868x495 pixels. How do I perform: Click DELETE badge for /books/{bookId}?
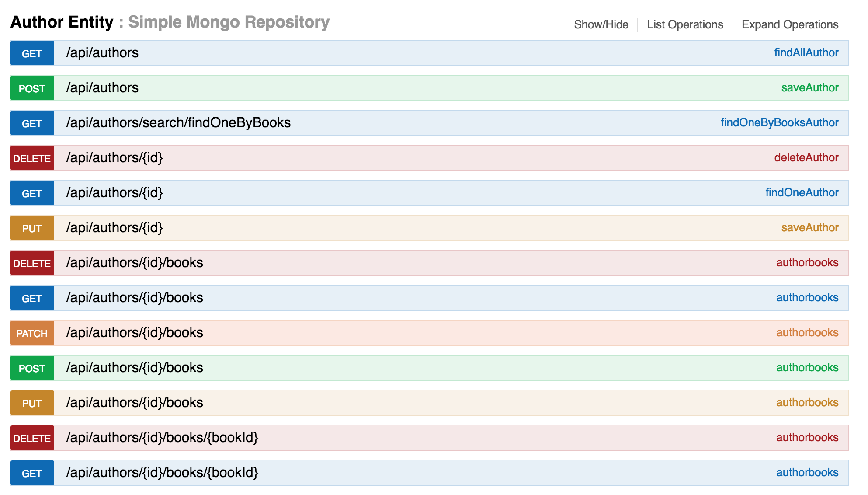click(x=32, y=438)
